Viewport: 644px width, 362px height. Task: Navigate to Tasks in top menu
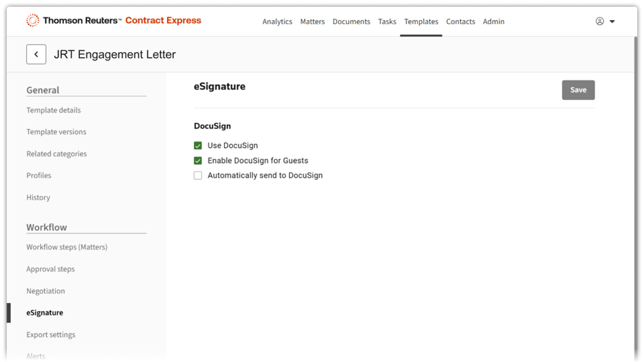point(387,22)
